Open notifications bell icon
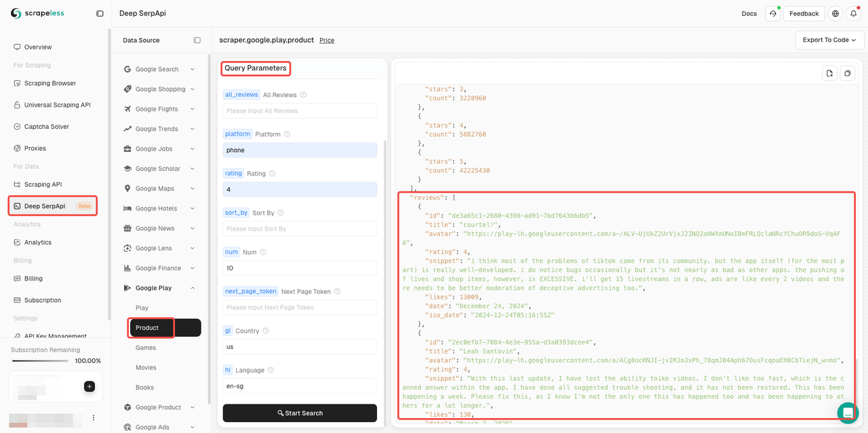The image size is (868, 433). [x=853, y=14]
